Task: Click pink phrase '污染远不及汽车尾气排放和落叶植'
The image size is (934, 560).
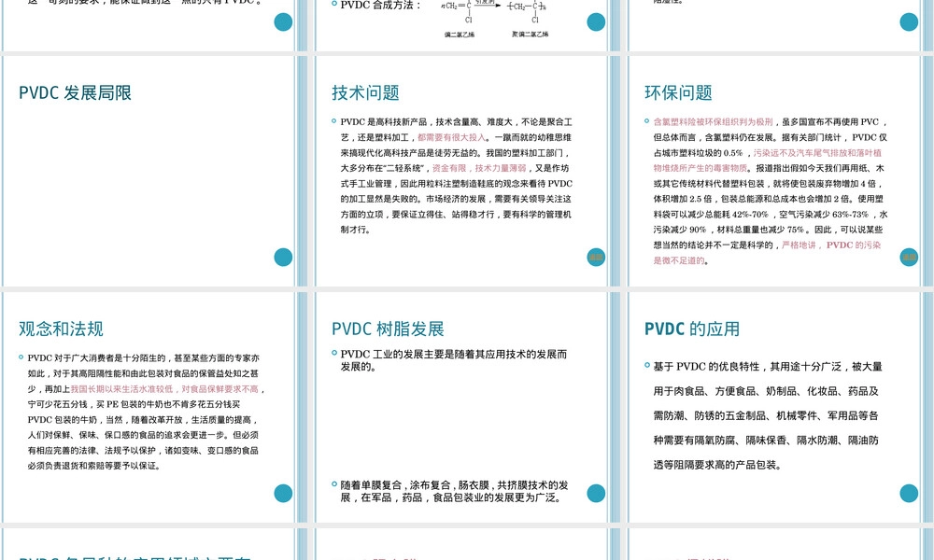Action: coord(817,153)
